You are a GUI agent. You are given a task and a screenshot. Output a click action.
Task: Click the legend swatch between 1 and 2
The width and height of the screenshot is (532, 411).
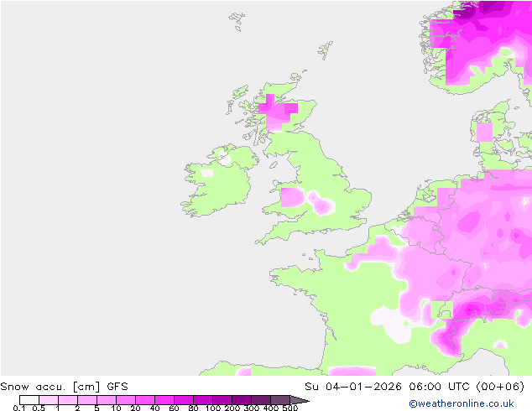tap(68, 400)
